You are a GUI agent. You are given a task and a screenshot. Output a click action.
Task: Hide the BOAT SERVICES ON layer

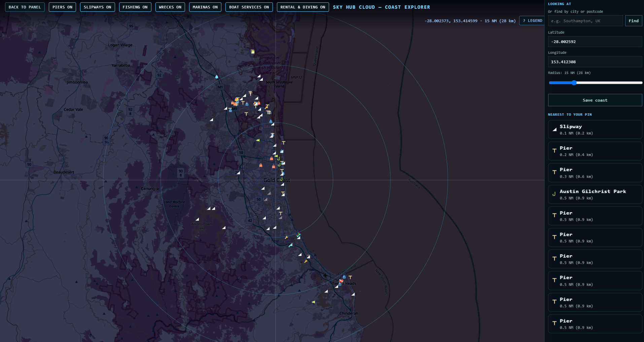[249, 7]
